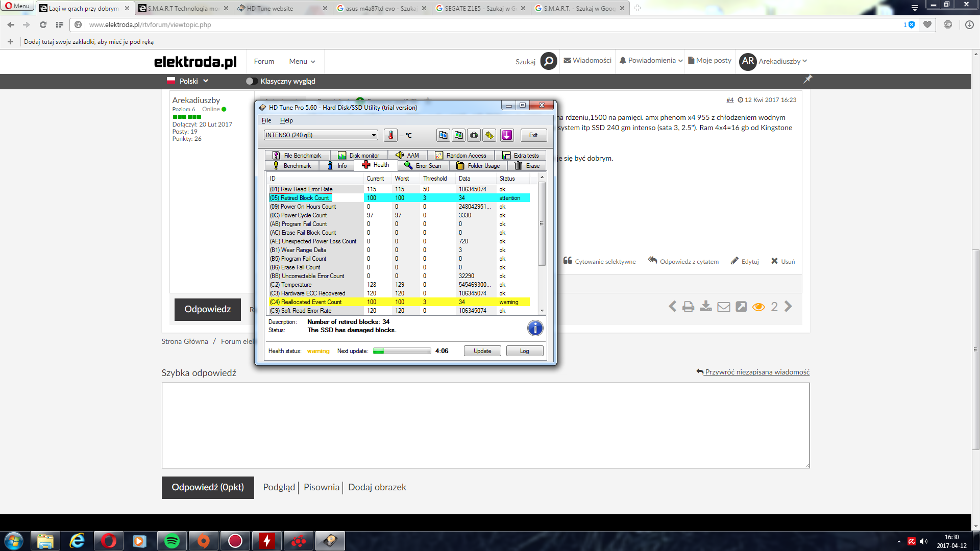This screenshot has height=551, width=980.
Task: Switch to the Disk monitor tab
Action: [x=359, y=156]
